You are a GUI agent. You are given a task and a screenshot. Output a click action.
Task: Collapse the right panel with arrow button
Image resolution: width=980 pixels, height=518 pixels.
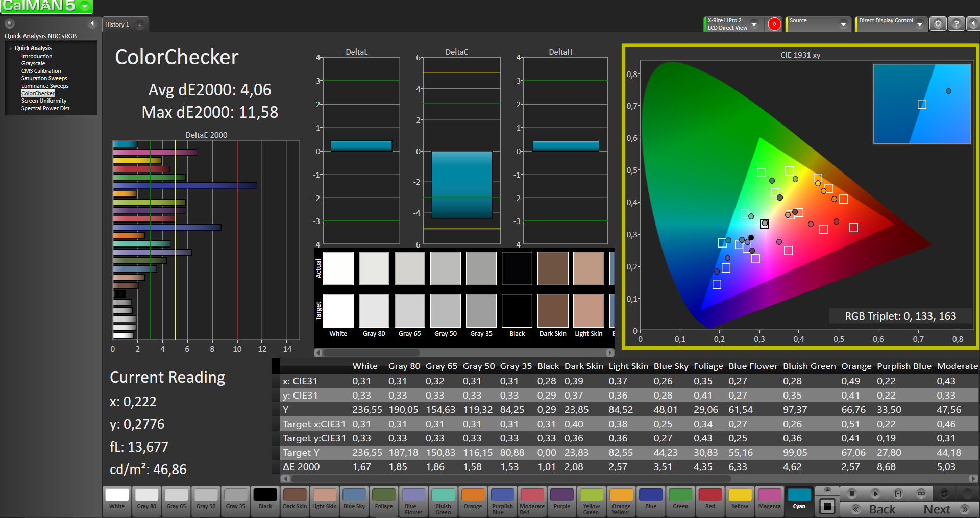973,24
